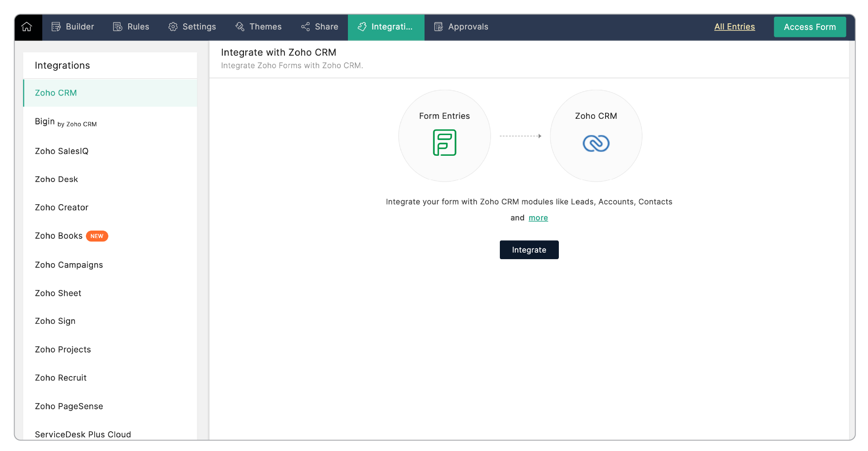Screen dimensions: 868x451
Task: Follow the 'more' link
Action: click(x=538, y=218)
